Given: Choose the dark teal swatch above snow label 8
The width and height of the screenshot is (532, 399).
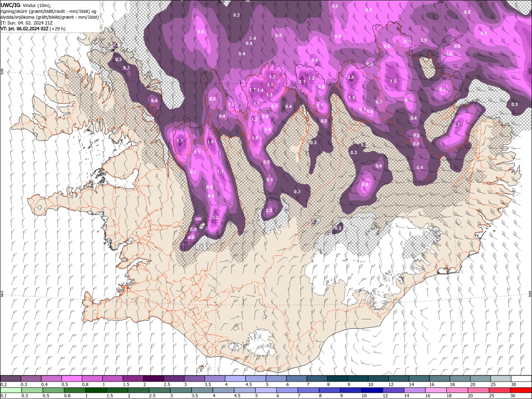Looking at the screenshot, I should (x=337, y=379).
